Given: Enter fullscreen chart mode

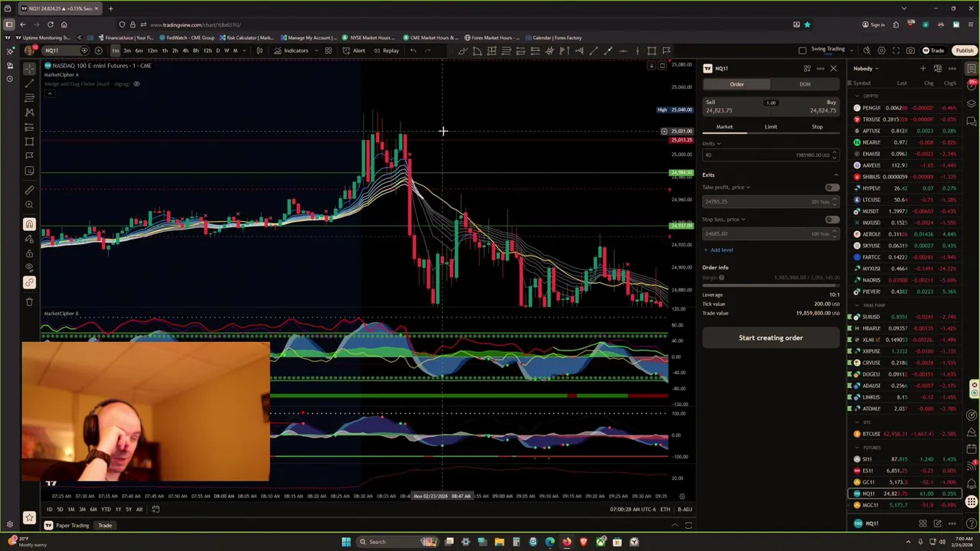Looking at the screenshot, I should (x=896, y=51).
